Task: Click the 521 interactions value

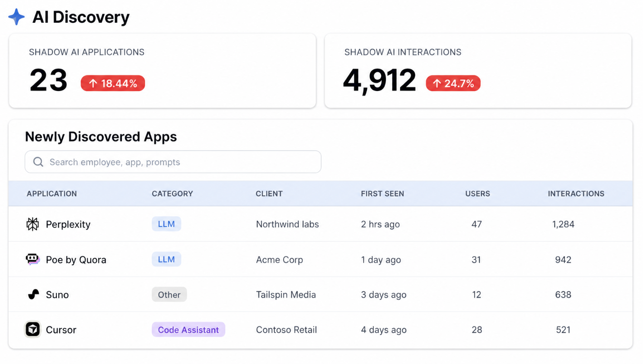Action: coord(563,330)
